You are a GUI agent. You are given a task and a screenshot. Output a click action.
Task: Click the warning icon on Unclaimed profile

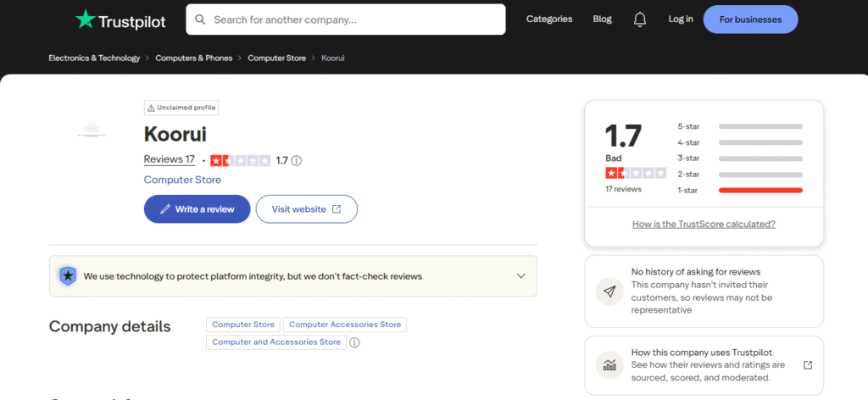click(x=151, y=108)
